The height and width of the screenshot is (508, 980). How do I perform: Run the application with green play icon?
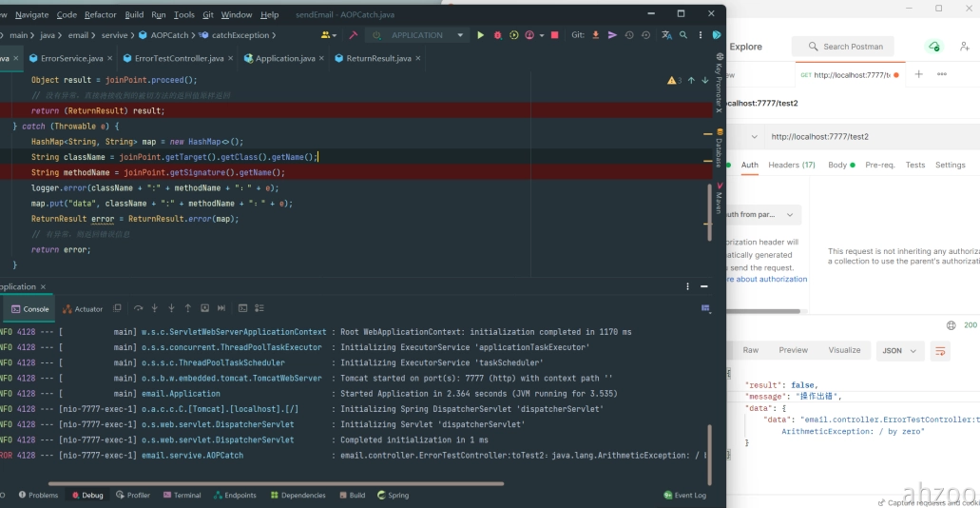click(480, 35)
